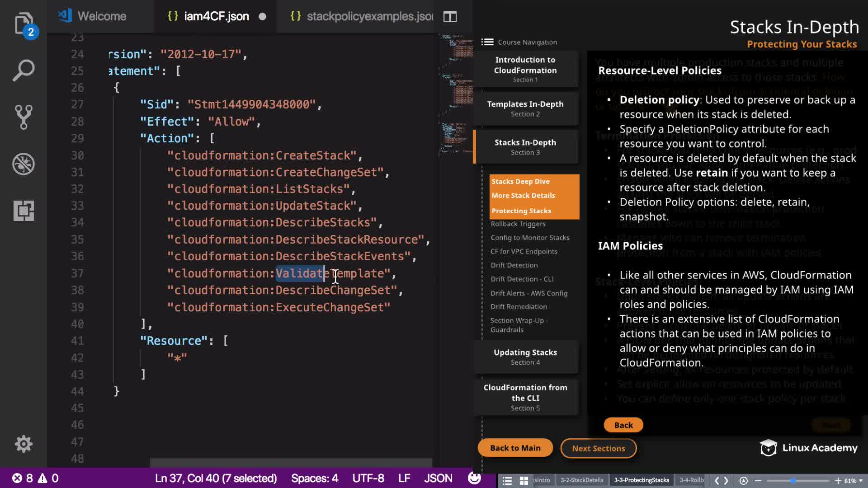Adjust the zoom slider handle
Viewport: 868px width, 488px height.
[793, 480]
